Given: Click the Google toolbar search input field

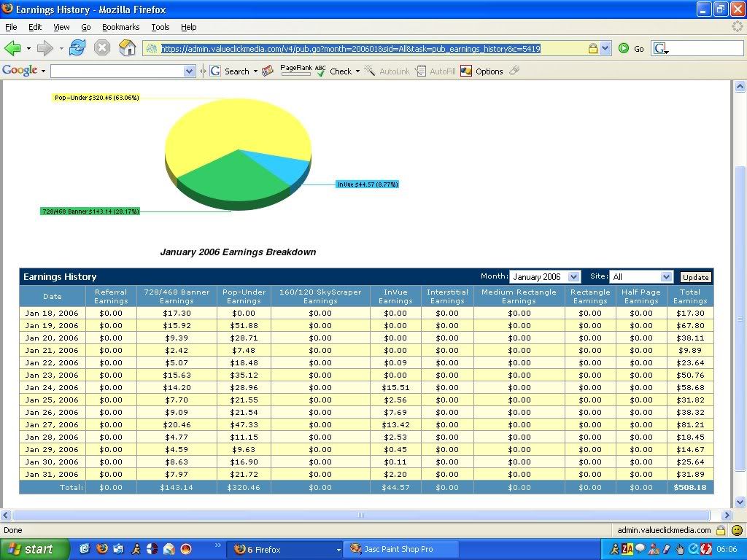Looking at the screenshot, I should [117, 71].
